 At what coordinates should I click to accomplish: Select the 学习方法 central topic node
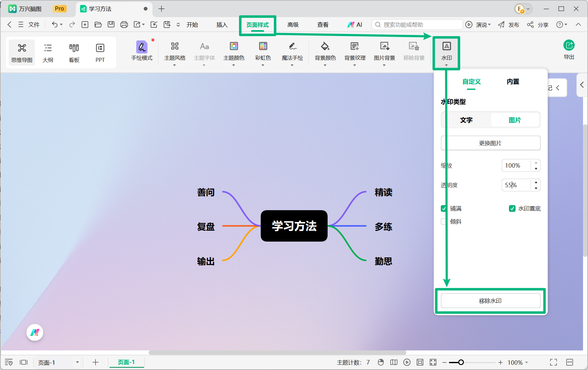tap(294, 226)
